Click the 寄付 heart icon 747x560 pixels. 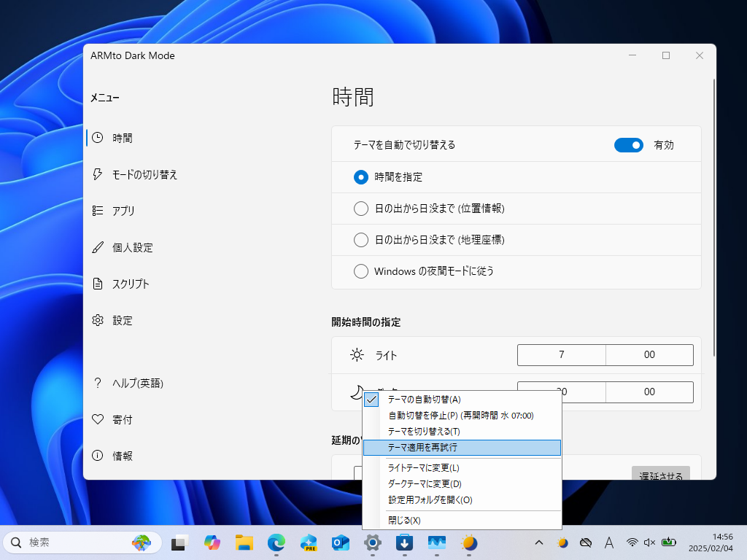tap(97, 419)
